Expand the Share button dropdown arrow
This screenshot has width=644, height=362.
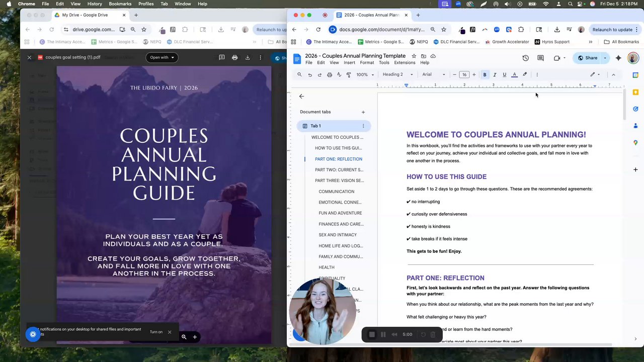(x=605, y=58)
